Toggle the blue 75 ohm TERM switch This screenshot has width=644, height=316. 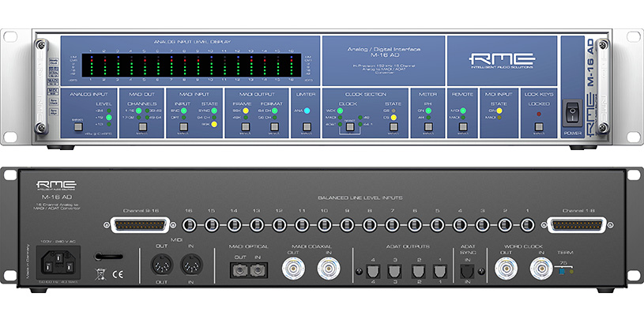pos(562,271)
